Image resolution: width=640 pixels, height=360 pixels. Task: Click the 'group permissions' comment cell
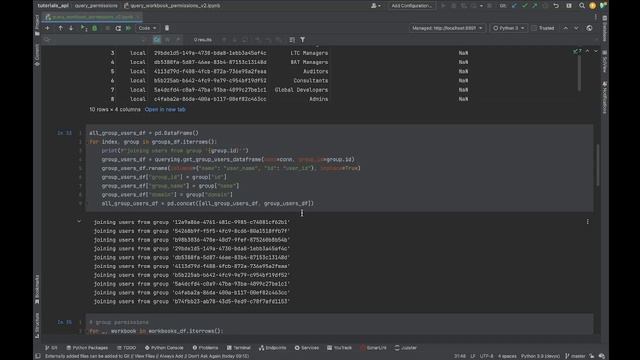(119, 322)
